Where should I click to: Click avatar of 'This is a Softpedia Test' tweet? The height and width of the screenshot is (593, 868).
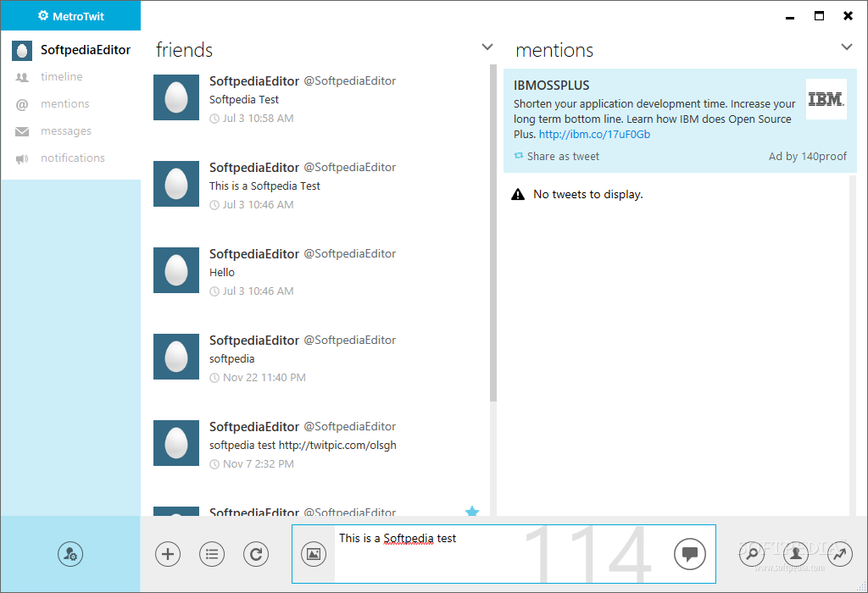(x=176, y=184)
